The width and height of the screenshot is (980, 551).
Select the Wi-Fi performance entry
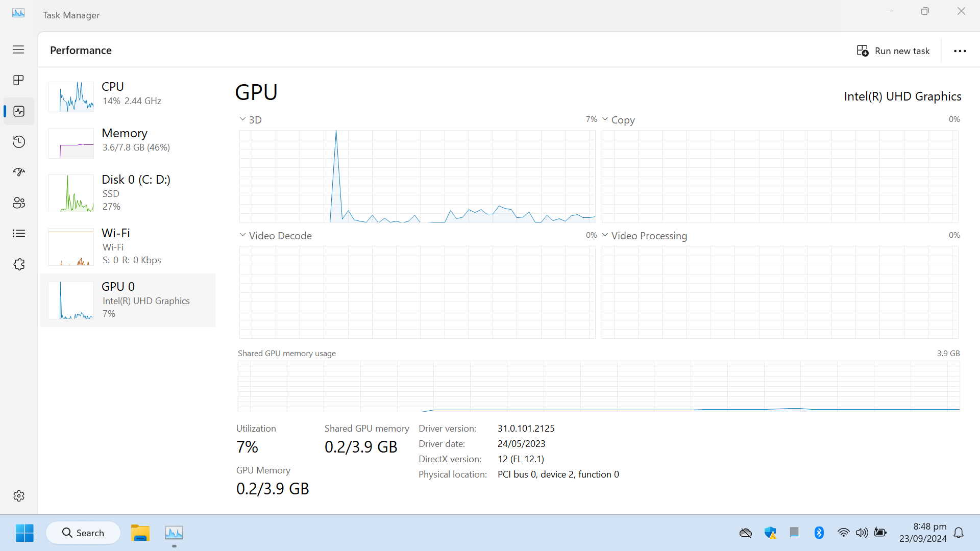(128, 247)
